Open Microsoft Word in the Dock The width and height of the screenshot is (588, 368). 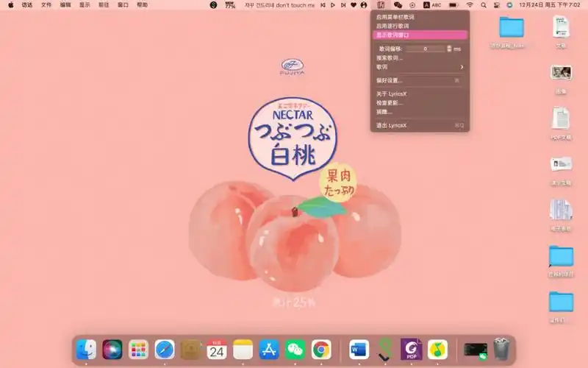[x=359, y=349]
